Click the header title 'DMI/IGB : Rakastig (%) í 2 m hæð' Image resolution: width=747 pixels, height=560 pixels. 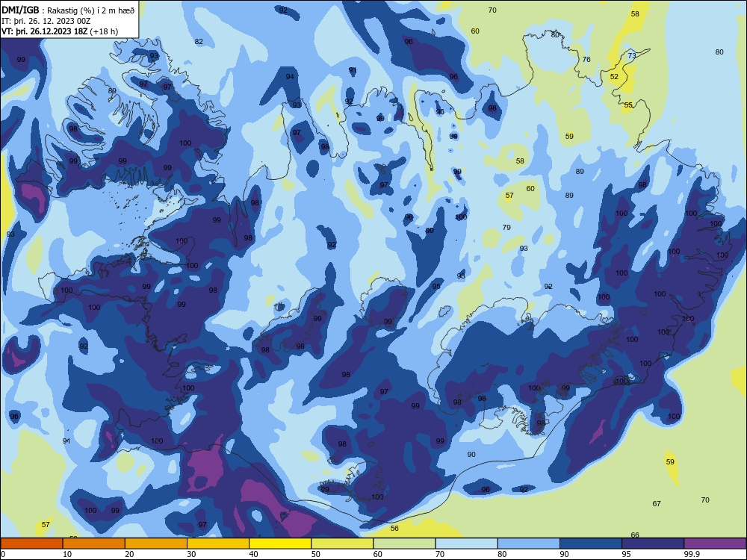68,10
